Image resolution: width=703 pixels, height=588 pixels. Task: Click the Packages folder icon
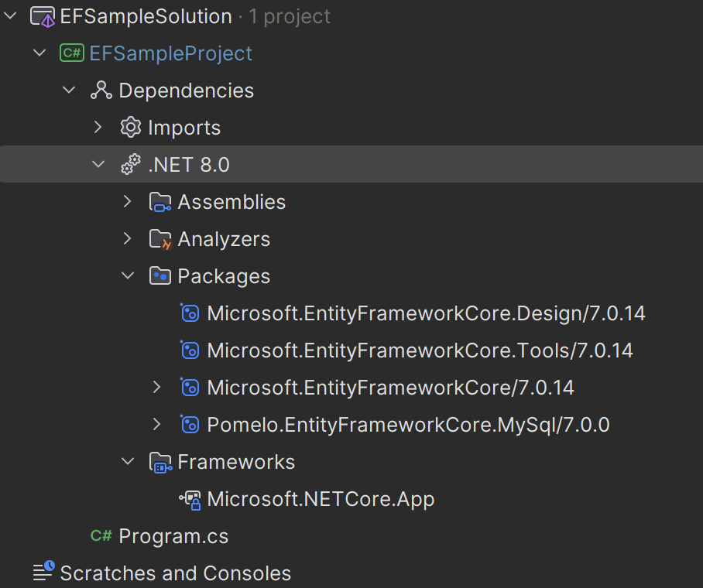point(160,276)
